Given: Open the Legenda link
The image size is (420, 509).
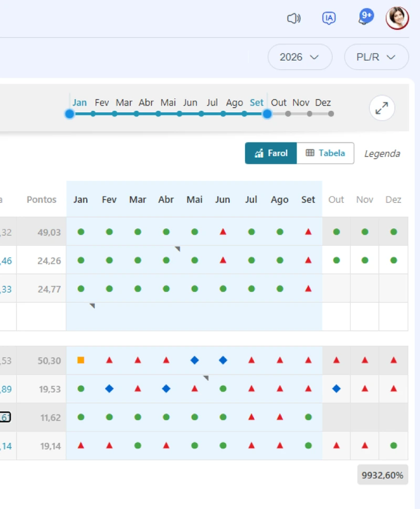Looking at the screenshot, I should click(382, 153).
